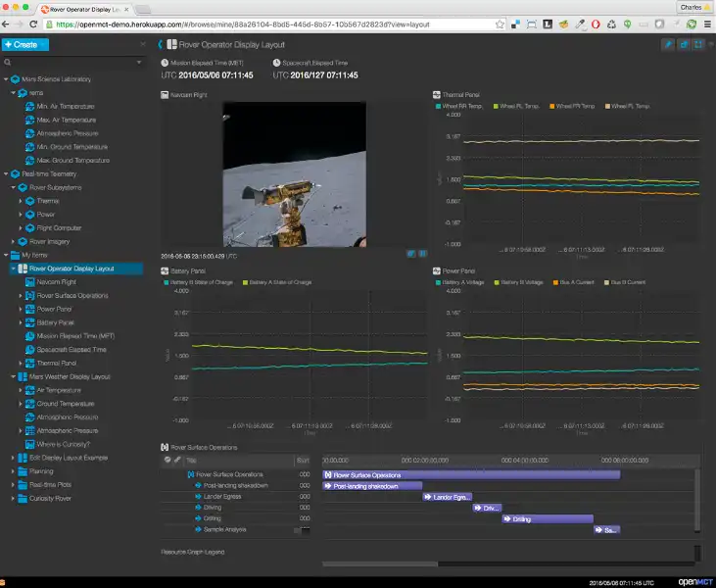Image resolution: width=716 pixels, height=588 pixels.
Task: Click the Navcam Right image panel icon
Action: click(x=164, y=95)
